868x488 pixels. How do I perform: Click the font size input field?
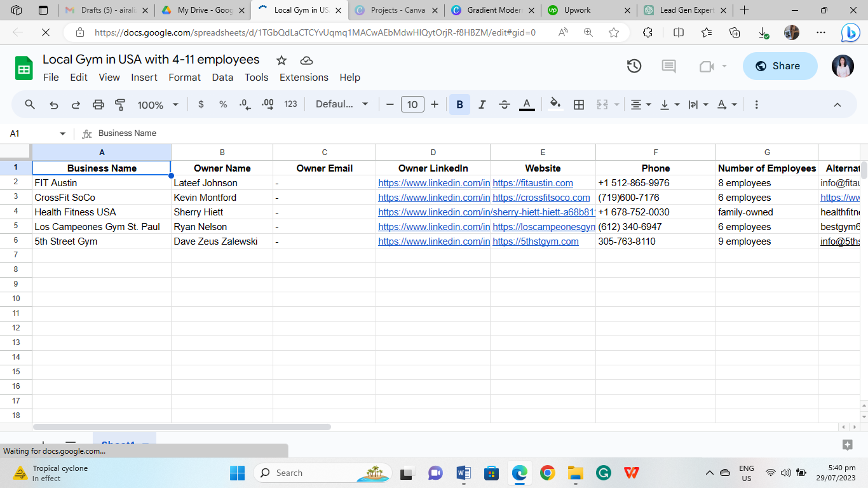pyautogui.click(x=412, y=105)
